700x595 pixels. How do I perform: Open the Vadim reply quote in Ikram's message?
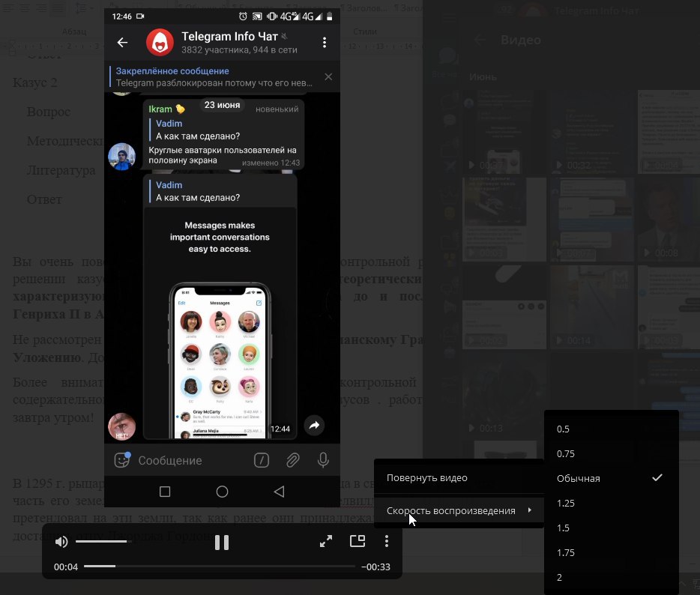click(x=197, y=130)
